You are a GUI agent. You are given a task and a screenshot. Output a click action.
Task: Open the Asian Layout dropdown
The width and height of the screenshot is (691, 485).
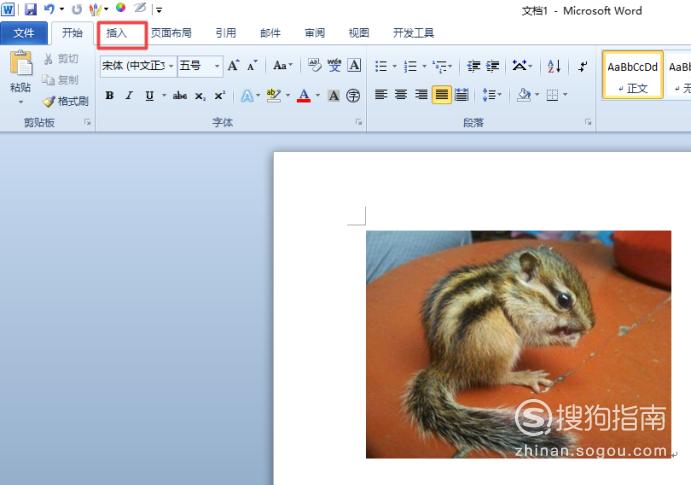(523, 66)
